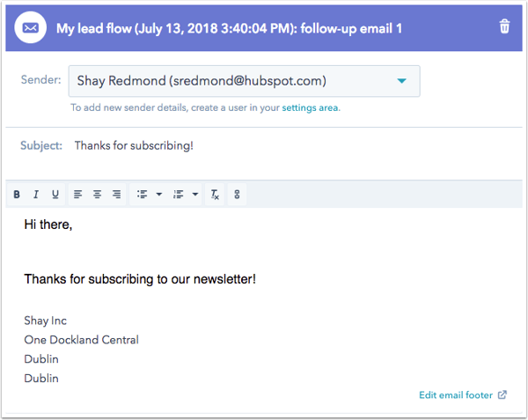Screen dimensions: 528x420
Task: Open the Sender dropdown
Action: [244, 81]
